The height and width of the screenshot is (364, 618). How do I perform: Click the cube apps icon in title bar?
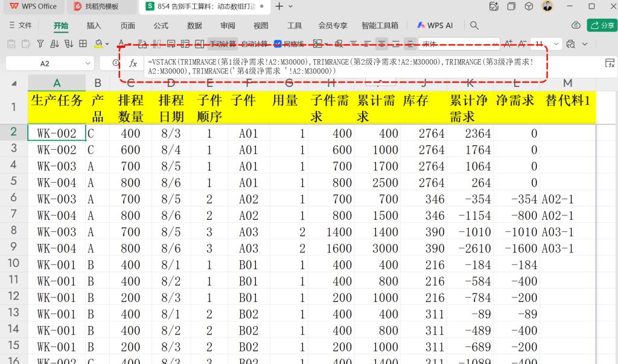[529, 6]
